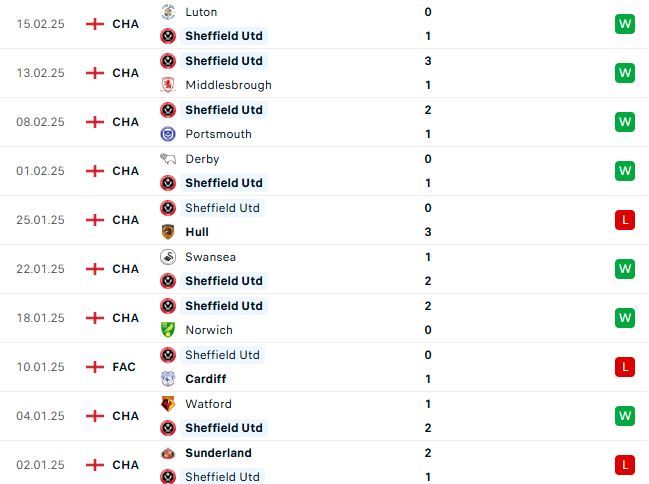Click the Luton club crest icon
This screenshot has height=484, width=649.
(x=168, y=12)
